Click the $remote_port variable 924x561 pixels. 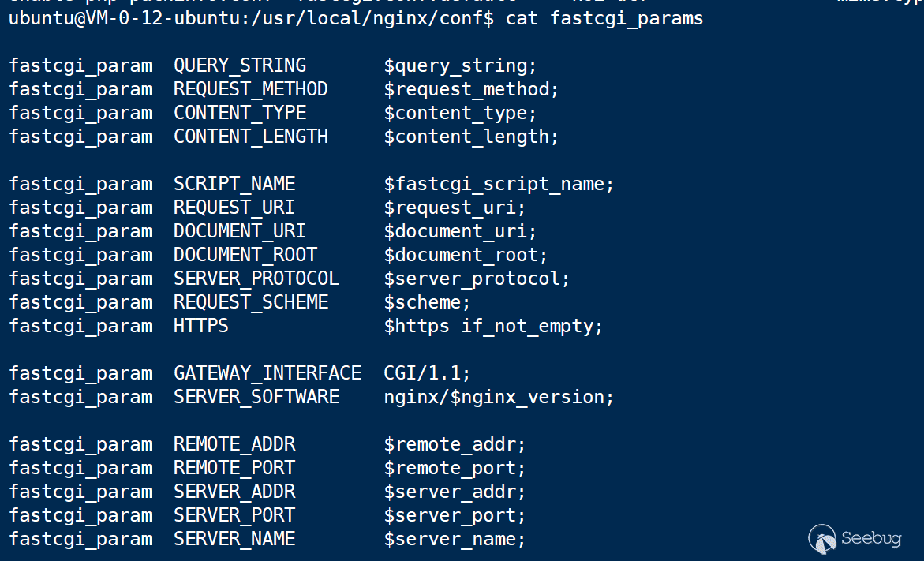pyautogui.click(x=455, y=468)
